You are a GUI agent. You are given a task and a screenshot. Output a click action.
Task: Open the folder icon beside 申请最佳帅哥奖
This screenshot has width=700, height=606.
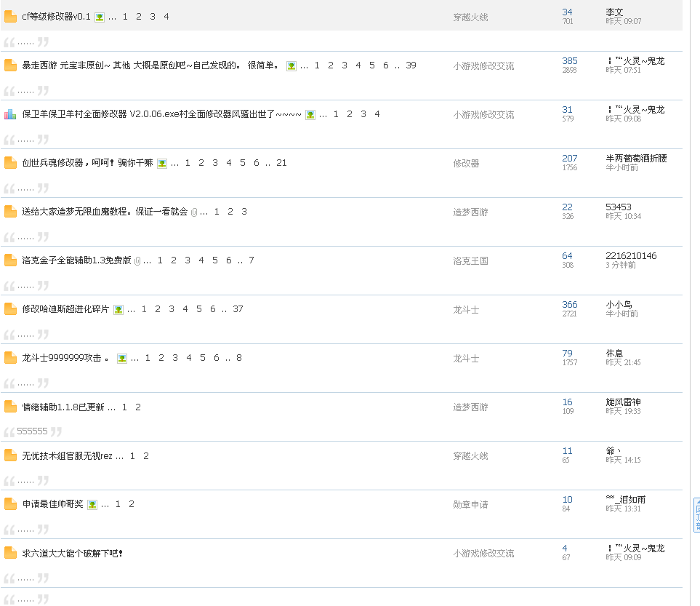[10, 504]
